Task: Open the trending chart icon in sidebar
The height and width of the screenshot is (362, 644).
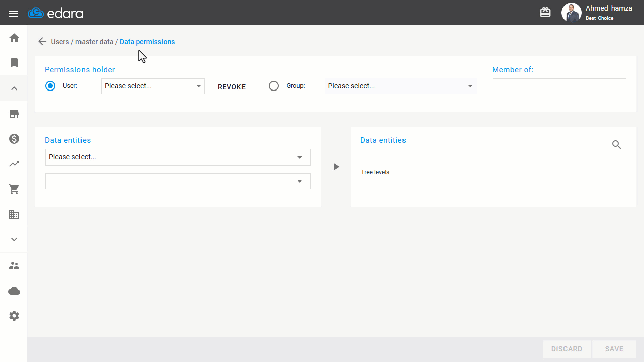Action: click(x=14, y=164)
